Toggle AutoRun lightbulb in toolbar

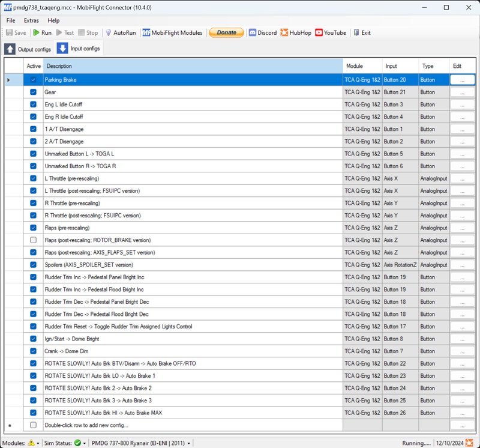(120, 33)
